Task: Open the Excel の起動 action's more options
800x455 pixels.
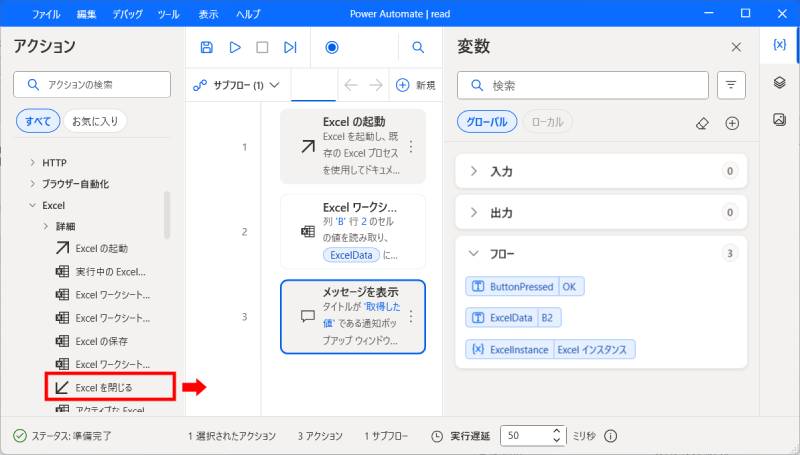Action: tap(411, 147)
